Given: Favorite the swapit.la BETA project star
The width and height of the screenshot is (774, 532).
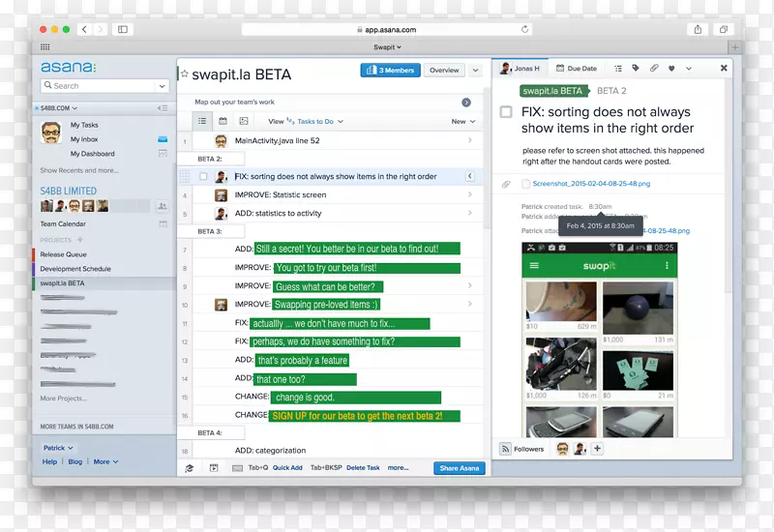Looking at the screenshot, I should click(184, 74).
